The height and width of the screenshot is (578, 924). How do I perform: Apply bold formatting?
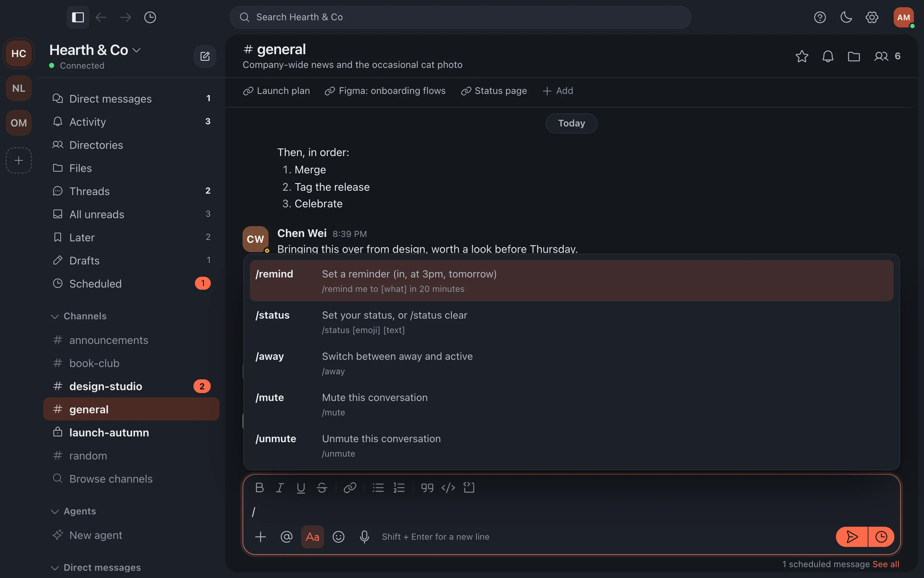259,488
